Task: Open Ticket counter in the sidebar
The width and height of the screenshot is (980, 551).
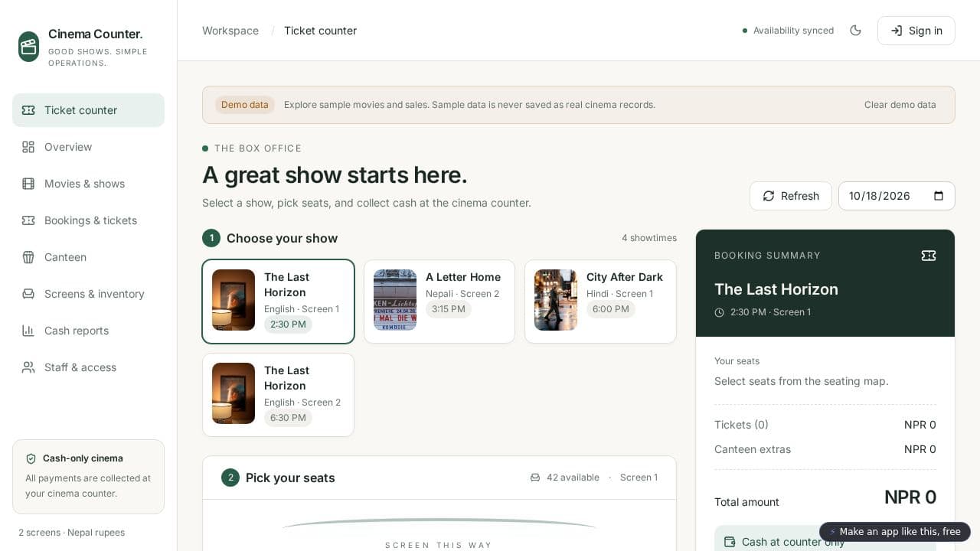Action: pyautogui.click(x=88, y=110)
